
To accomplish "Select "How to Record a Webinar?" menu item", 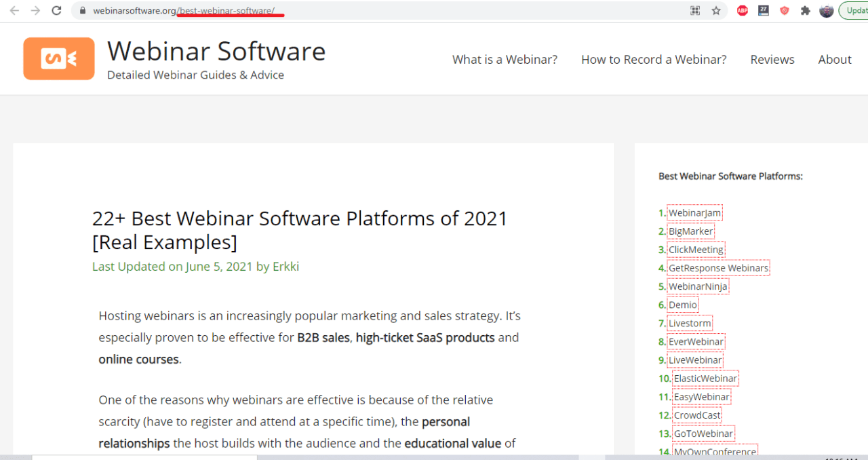I will pyautogui.click(x=654, y=59).
